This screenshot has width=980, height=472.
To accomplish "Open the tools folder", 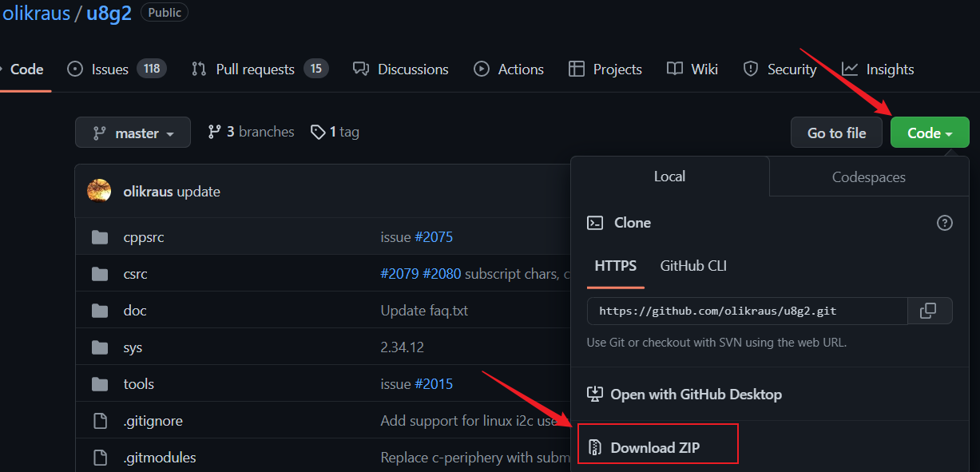I will 139,384.
